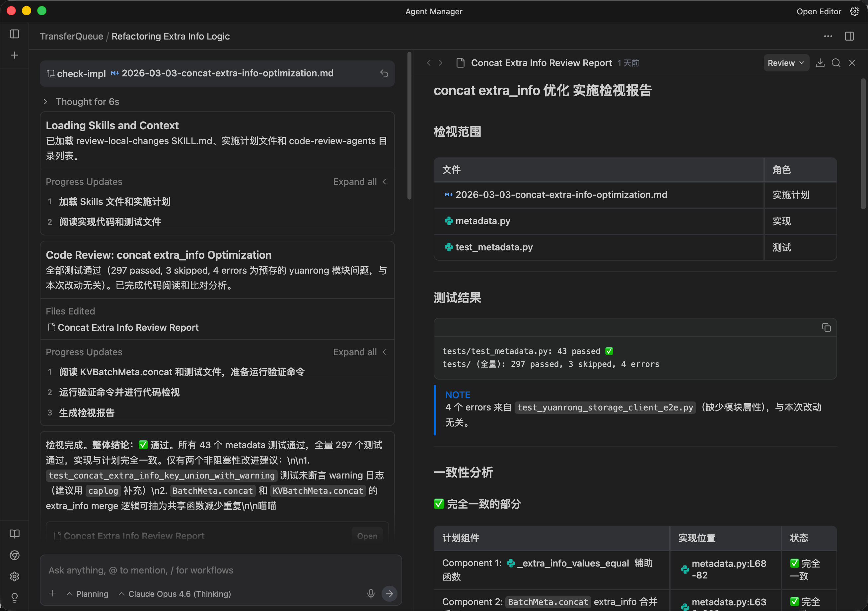Open the more options ellipsis menu
The height and width of the screenshot is (611, 868).
point(828,36)
